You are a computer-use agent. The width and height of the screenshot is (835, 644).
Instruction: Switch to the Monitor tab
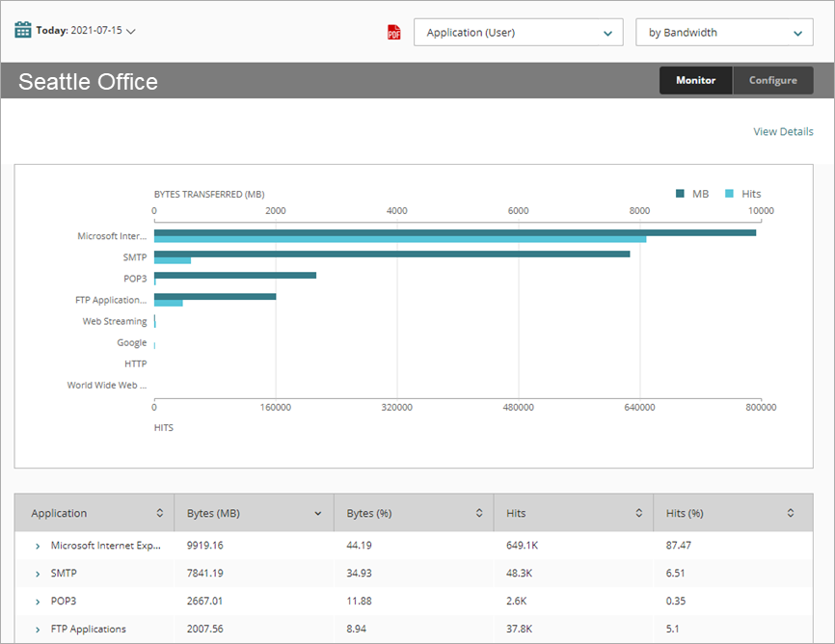pyautogui.click(x=696, y=80)
